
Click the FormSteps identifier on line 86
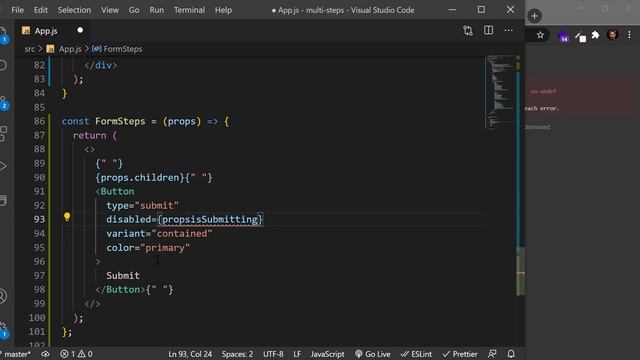point(120,121)
